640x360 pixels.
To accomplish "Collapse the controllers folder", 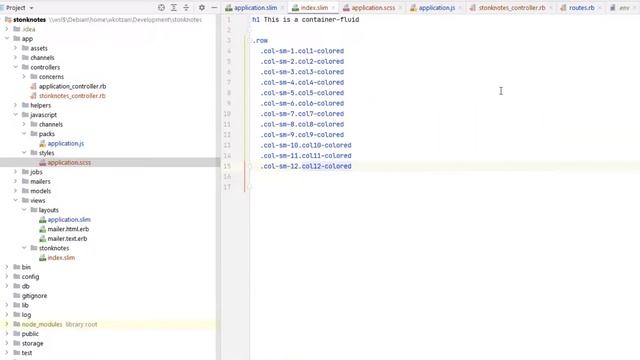I will coord(16,67).
